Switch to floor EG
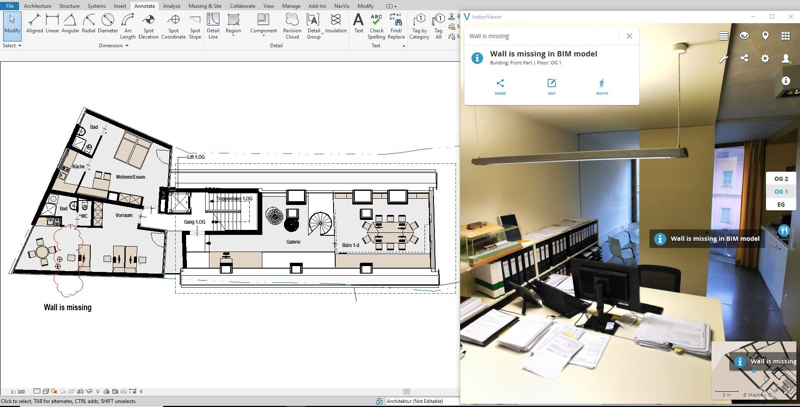 coord(781,205)
